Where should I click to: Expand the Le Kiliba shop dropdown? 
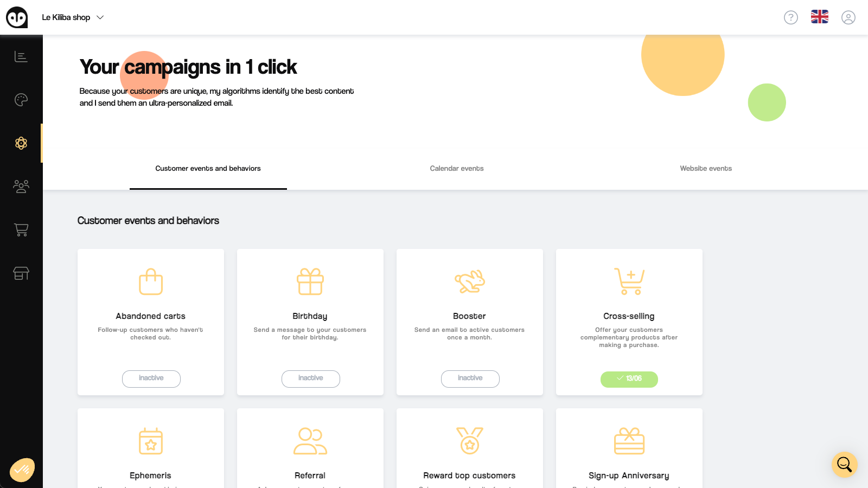[73, 17]
